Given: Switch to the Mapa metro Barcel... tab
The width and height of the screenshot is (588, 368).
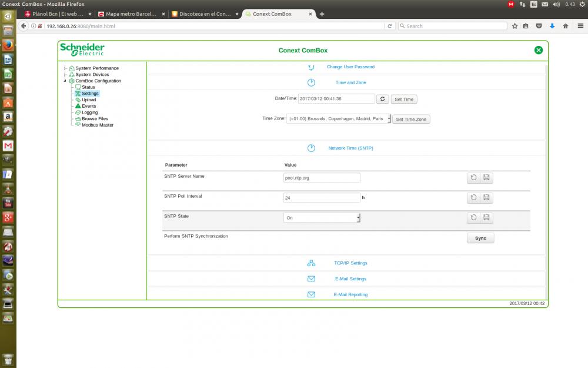Looking at the screenshot, I should [x=131, y=14].
